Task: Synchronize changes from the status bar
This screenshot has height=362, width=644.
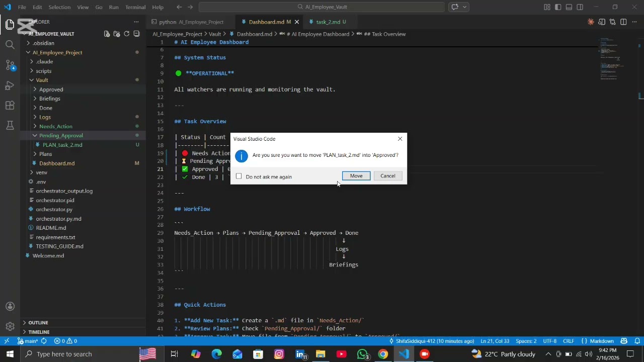Action: 44,341
